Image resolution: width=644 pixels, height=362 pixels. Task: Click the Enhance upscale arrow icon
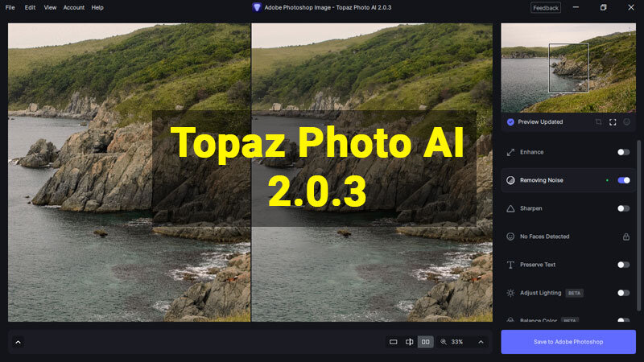(x=510, y=152)
